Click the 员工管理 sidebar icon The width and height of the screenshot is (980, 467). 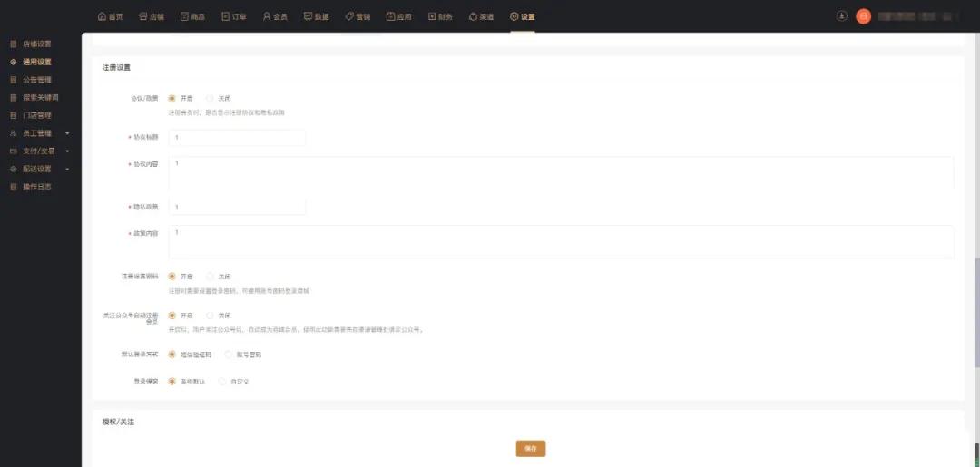13,133
